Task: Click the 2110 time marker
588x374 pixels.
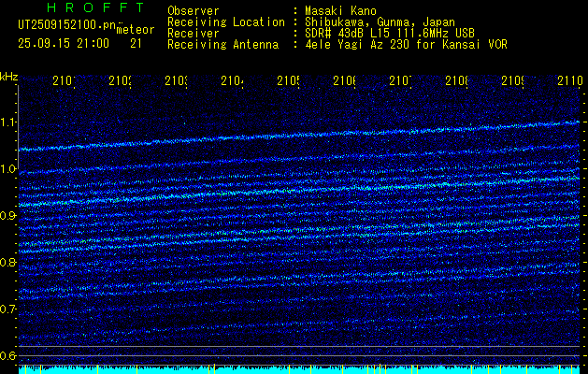Action: pyautogui.click(x=569, y=80)
